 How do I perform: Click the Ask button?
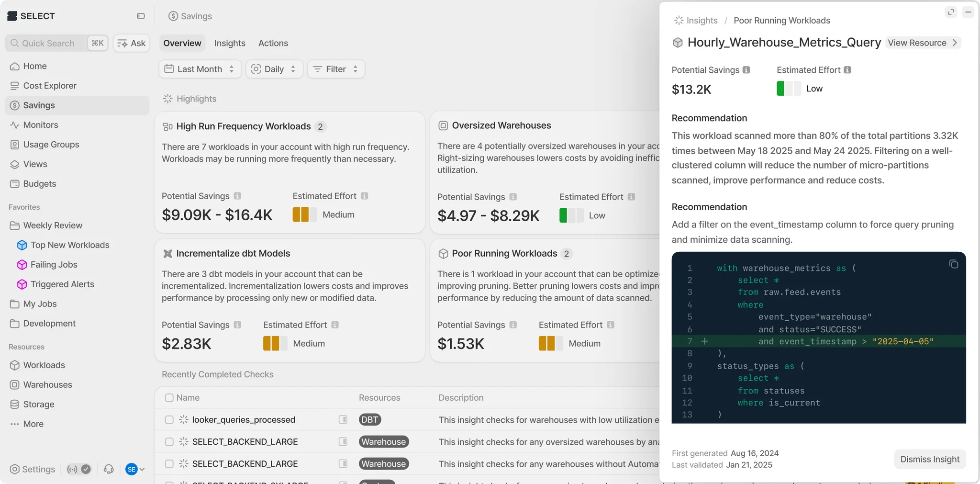pyautogui.click(x=132, y=43)
